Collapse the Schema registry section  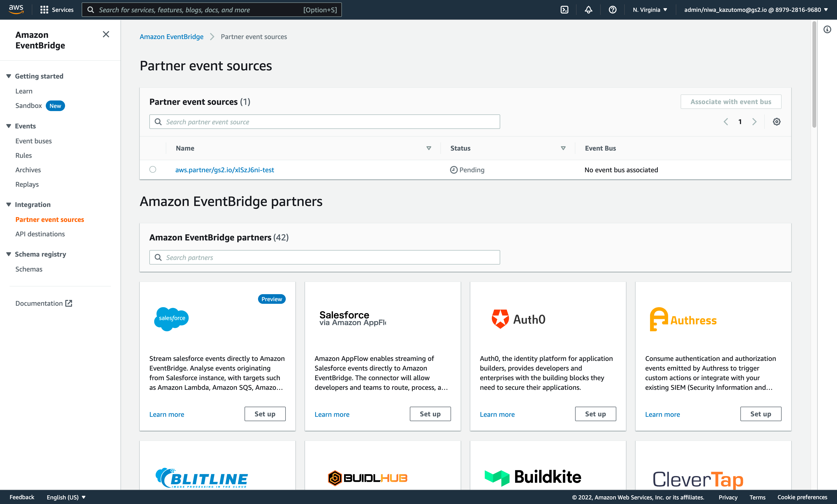tap(8, 254)
